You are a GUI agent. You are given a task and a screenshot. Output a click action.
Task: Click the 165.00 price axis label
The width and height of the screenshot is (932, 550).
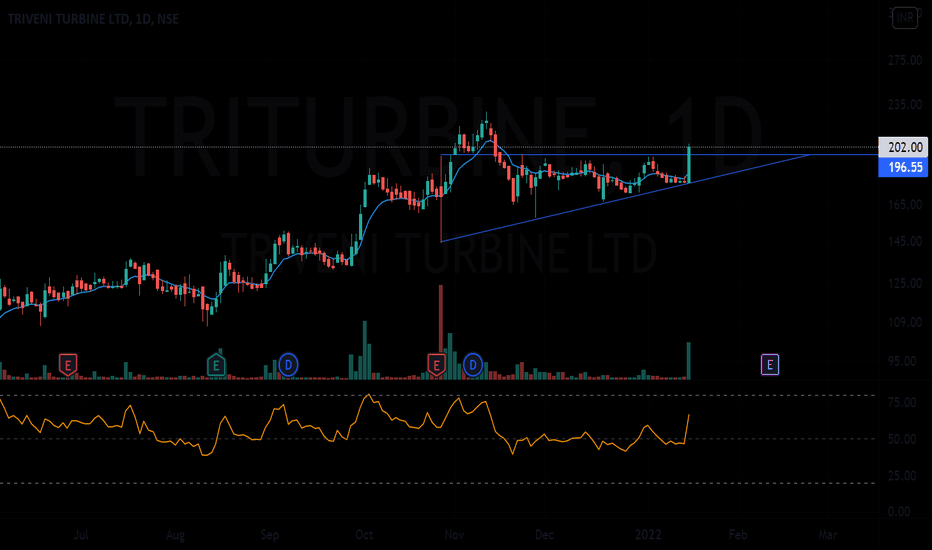pyautogui.click(x=905, y=205)
